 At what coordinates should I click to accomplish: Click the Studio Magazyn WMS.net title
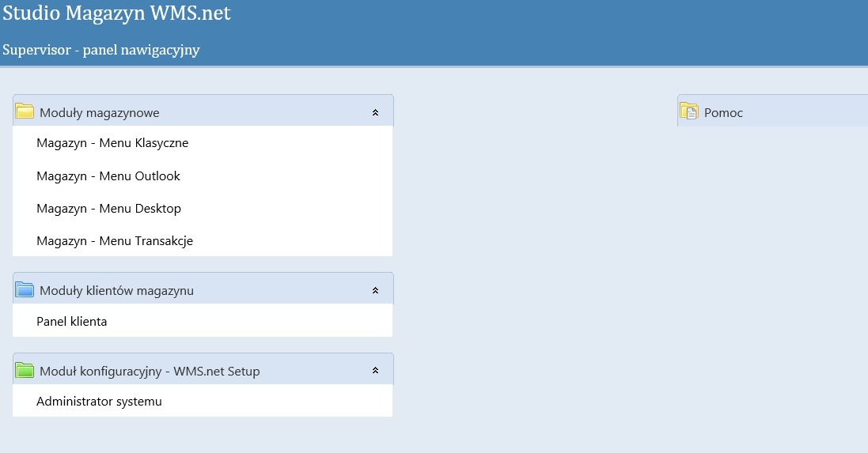pos(116,13)
